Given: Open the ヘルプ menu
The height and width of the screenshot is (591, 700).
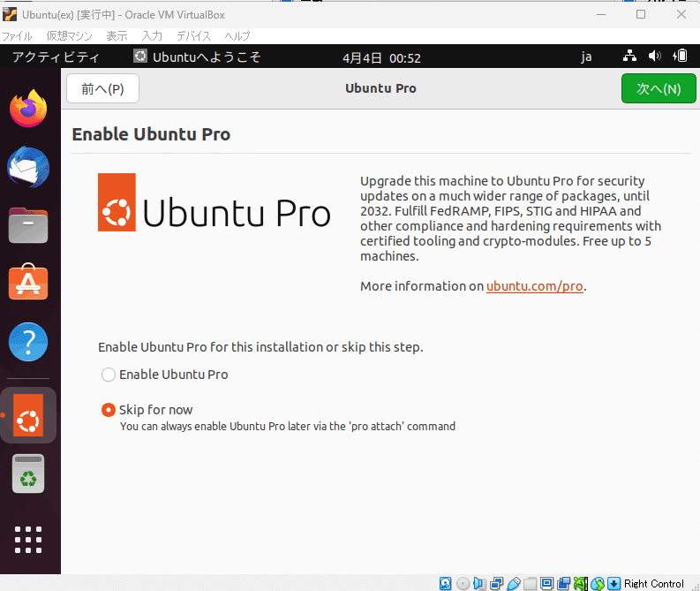Looking at the screenshot, I should [x=237, y=35].
